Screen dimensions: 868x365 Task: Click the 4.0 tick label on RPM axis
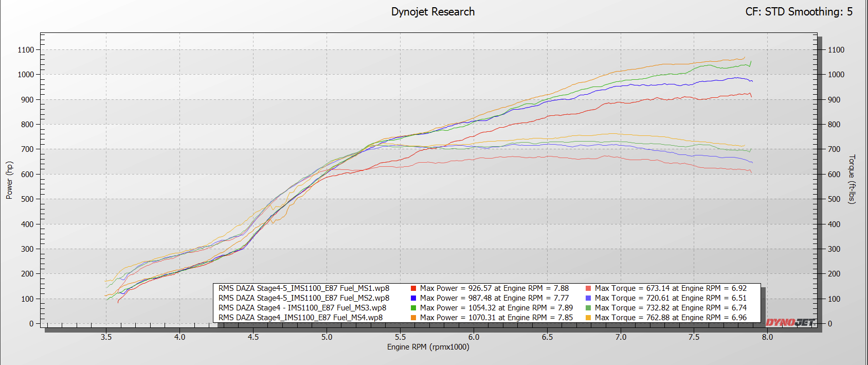(x=179, y=337)
